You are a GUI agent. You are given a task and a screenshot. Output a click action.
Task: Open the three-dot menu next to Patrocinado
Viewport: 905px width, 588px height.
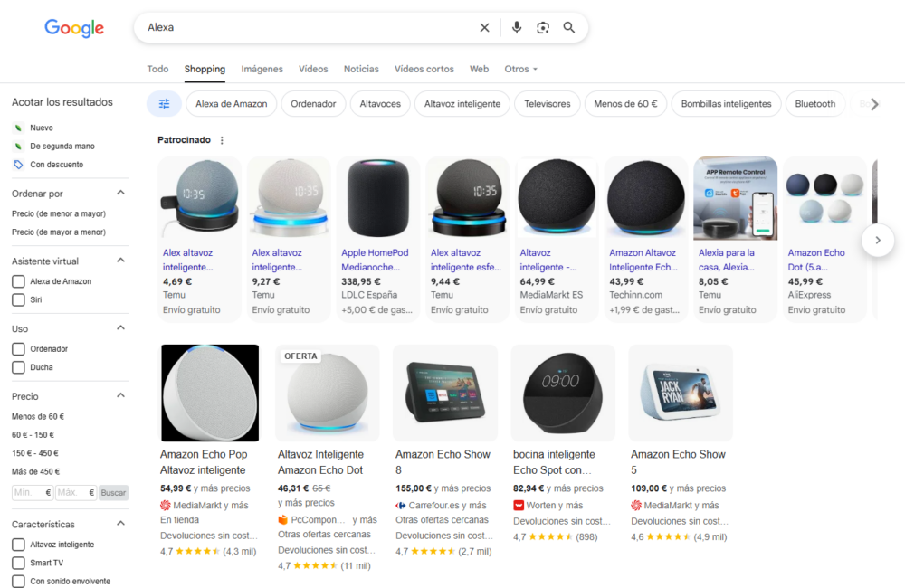[223, 140]
